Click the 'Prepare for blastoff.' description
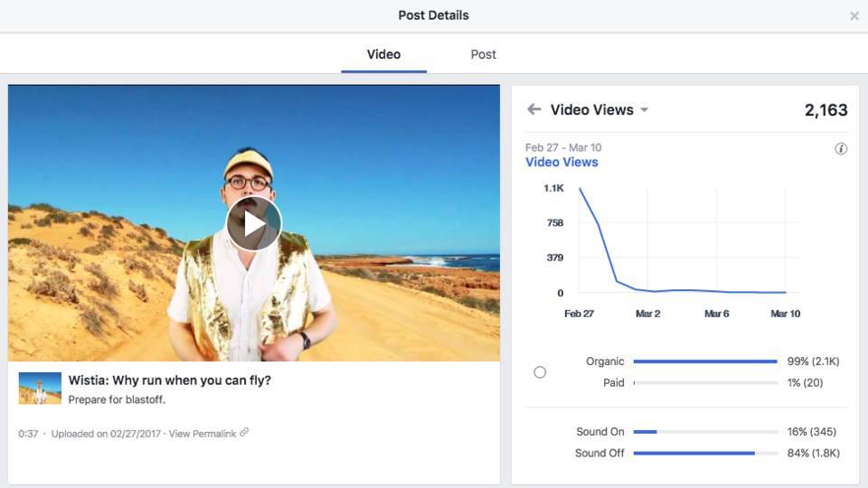The width and height of the screenshot is (868, 488). [x=117, y=399]
